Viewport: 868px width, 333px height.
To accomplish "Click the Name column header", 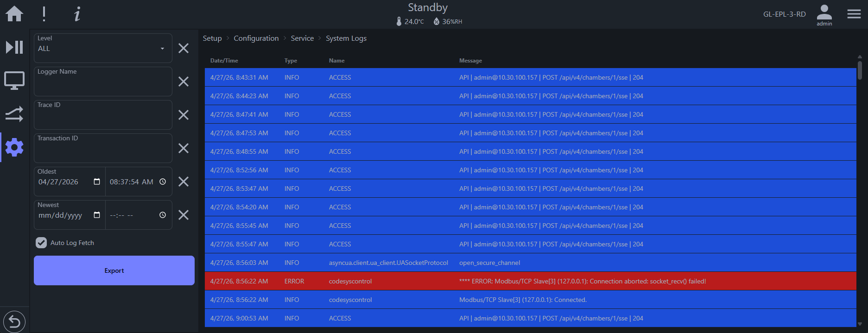I will (337, 61).
